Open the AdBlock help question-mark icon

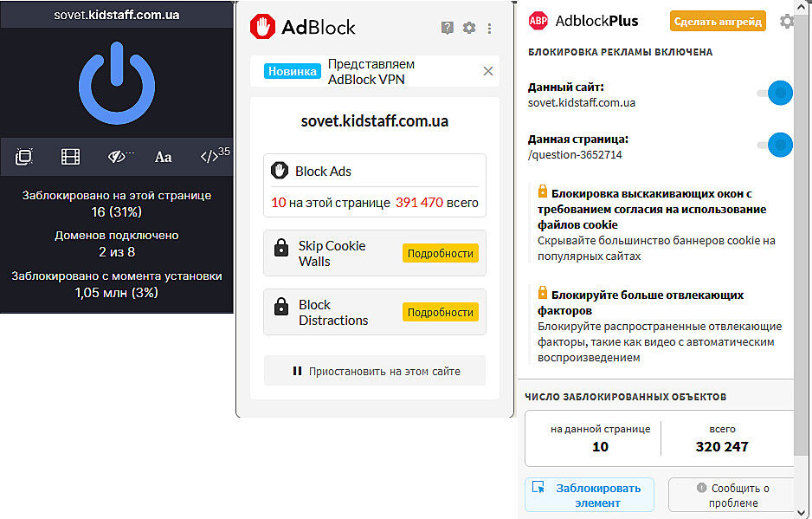click(447, 28)
